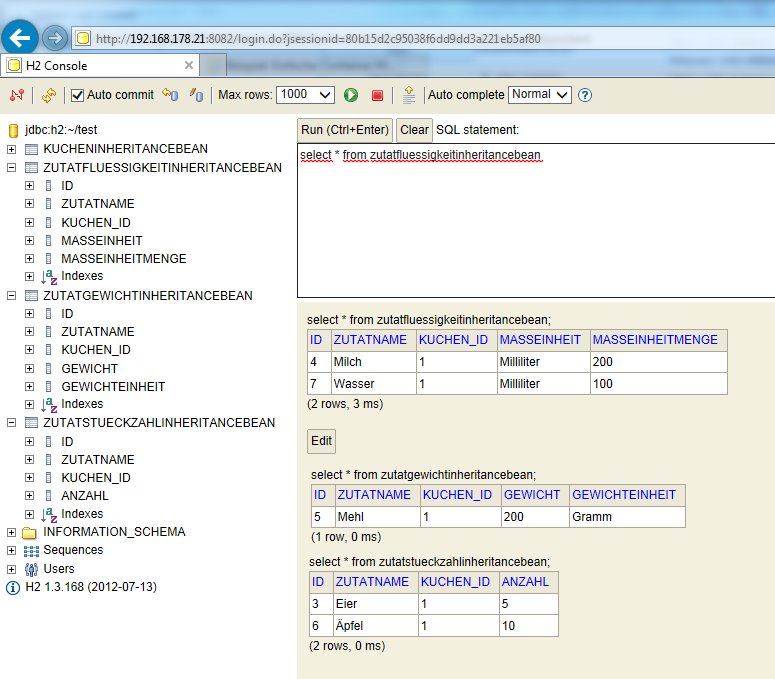The image size is (775, 679).
Task: Click the browser back arrow button
Action: coord(20,38)
